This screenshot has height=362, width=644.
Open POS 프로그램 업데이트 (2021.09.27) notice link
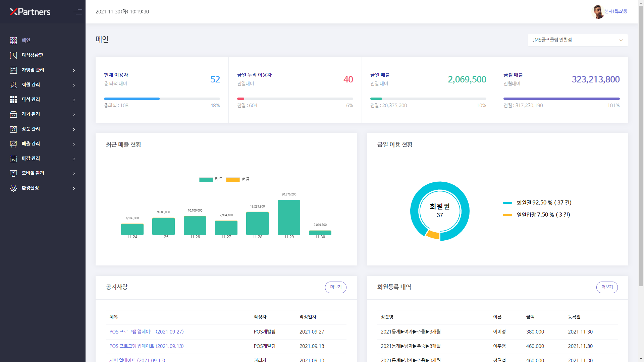tap(146, 332)
